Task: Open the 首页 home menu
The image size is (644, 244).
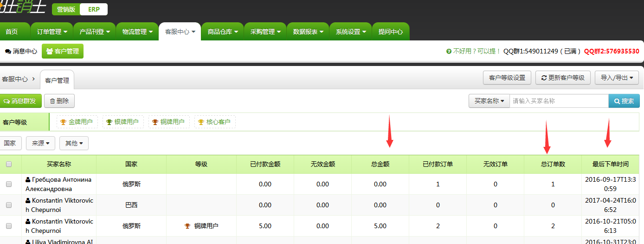Action: (x=12, y=32)
